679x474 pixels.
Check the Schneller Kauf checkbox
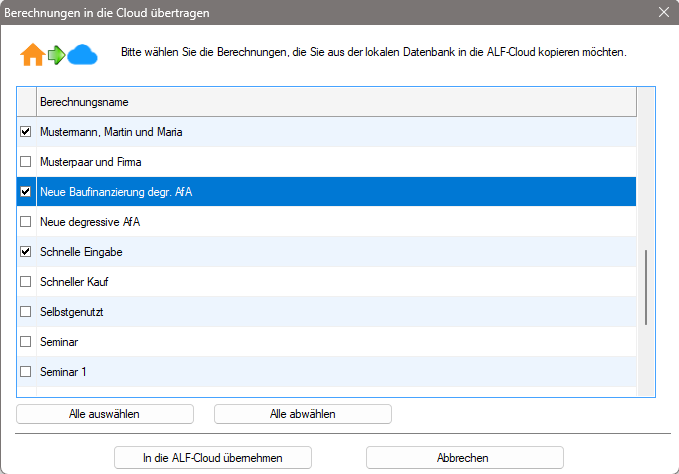point(26,282)
